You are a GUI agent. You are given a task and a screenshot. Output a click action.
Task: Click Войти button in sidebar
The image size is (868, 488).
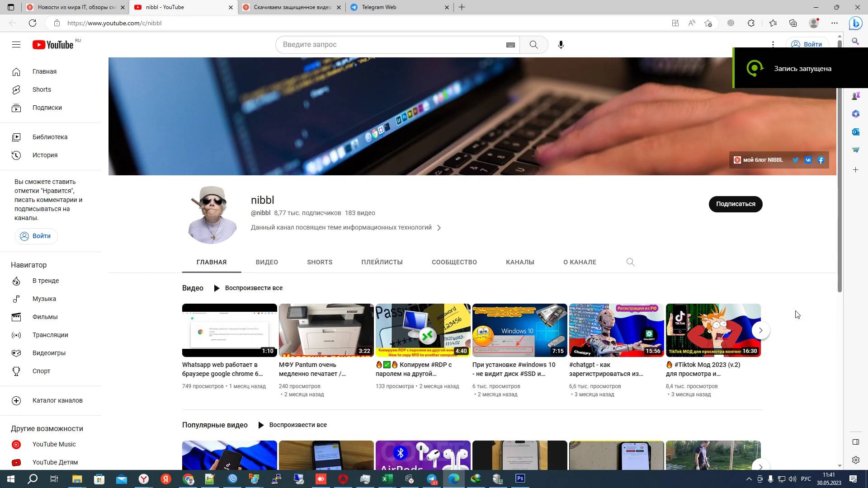click(36, 236)
